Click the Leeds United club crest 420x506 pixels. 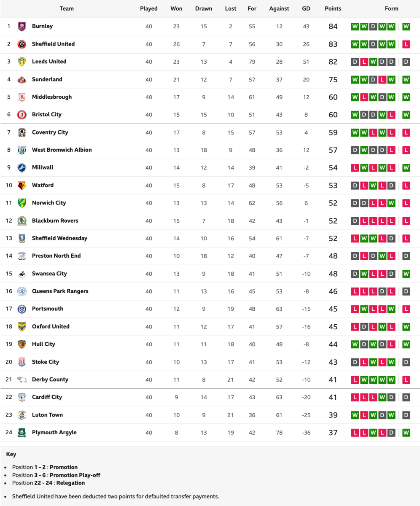(x=22, y=62)
